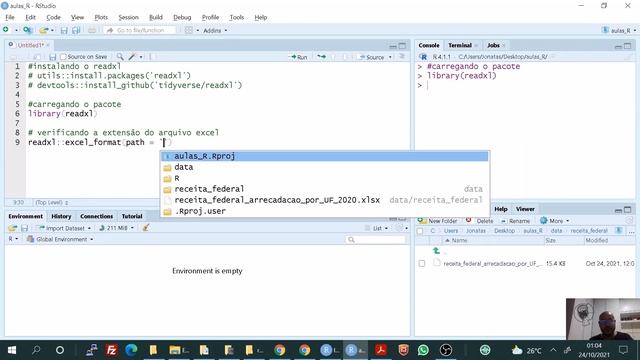Open the Tools menu
Viewport: 640px width, 360px height.
click(x=236, y=17)
